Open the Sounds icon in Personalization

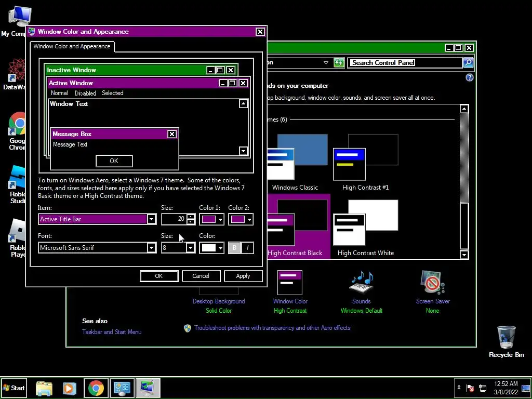click(x=362, y=282)
